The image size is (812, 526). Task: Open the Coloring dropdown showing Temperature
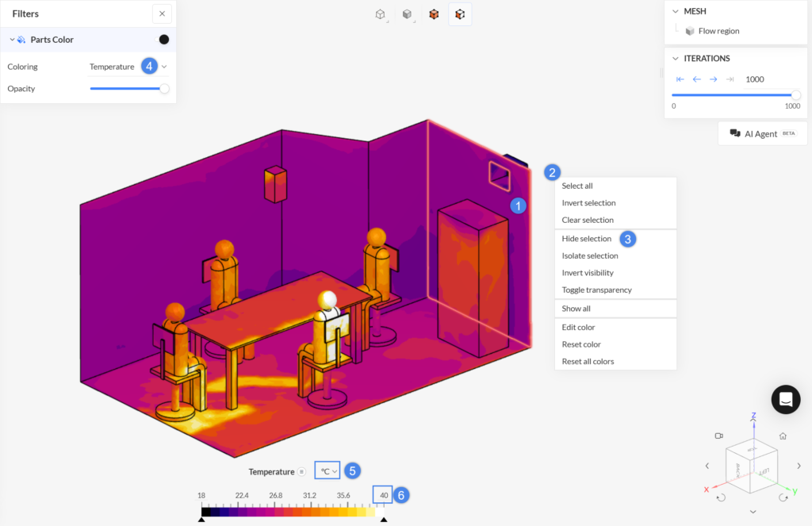click(128, 67)
